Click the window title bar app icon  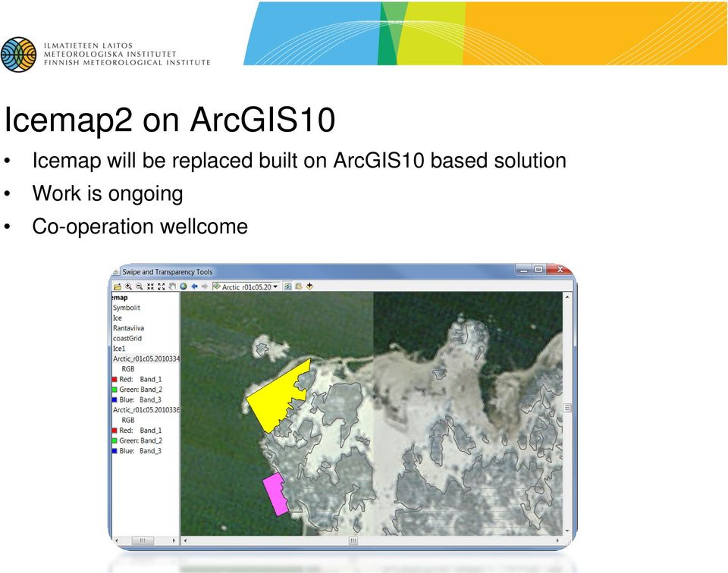coord(116,272)
